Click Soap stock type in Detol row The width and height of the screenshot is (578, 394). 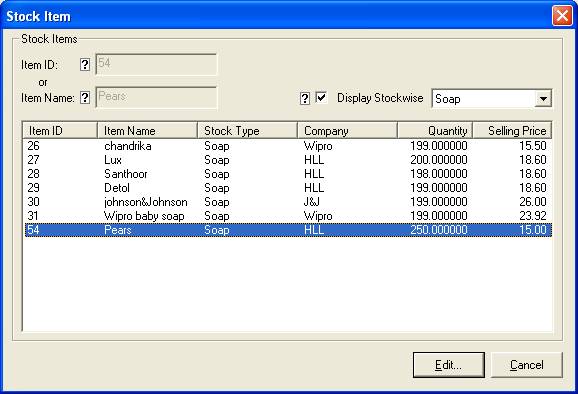click(x=217, y=188)
